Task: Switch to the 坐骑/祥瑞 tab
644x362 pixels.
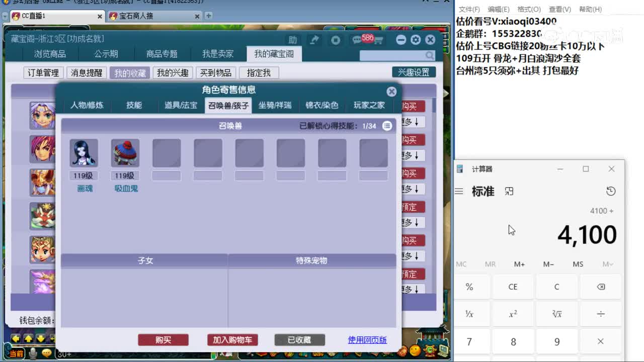Action: click(x=275, y=106)
